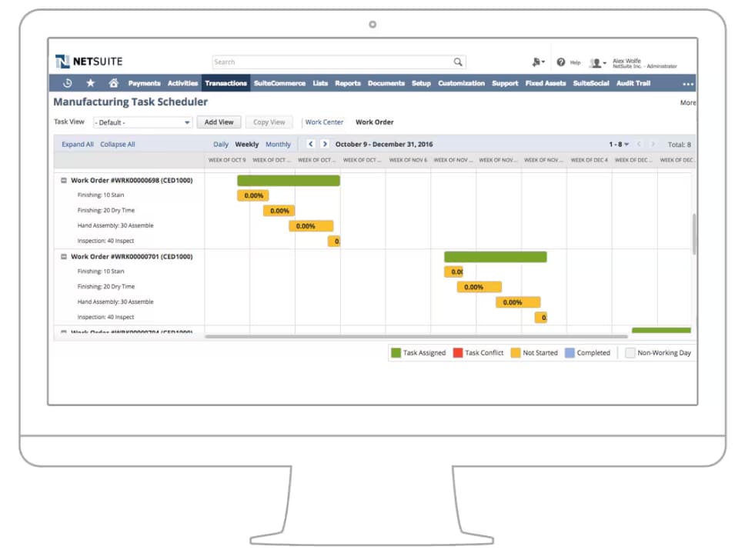Click the horizontal Gantt scrollbar
The width and height of the screenshot is (745, 560).
416,337
